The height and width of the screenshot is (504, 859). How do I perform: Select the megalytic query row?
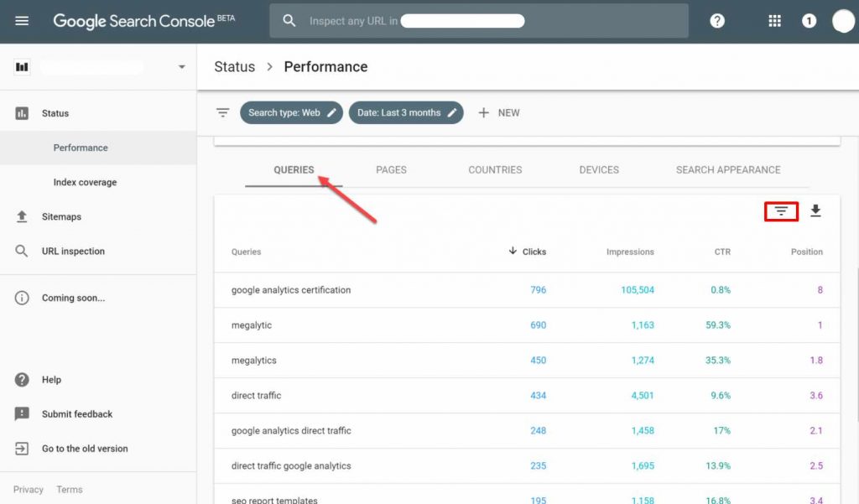(527, 325)
